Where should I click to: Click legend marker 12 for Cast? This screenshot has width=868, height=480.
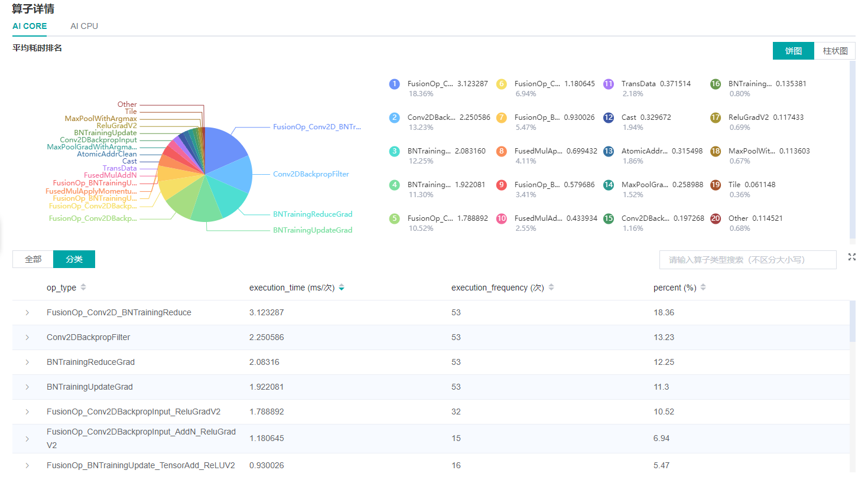608,117
